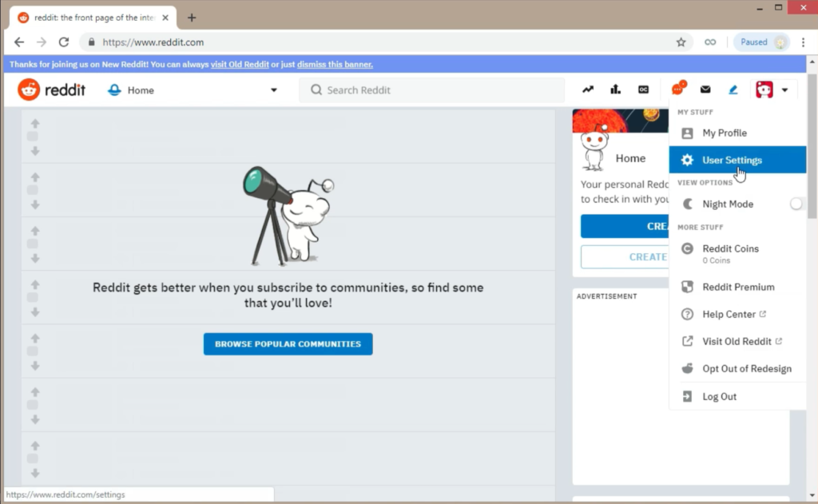Viewport: 818px width, 504px height.
Task: Click the browser extension infinity icon
Action: (x=710, y=42)
